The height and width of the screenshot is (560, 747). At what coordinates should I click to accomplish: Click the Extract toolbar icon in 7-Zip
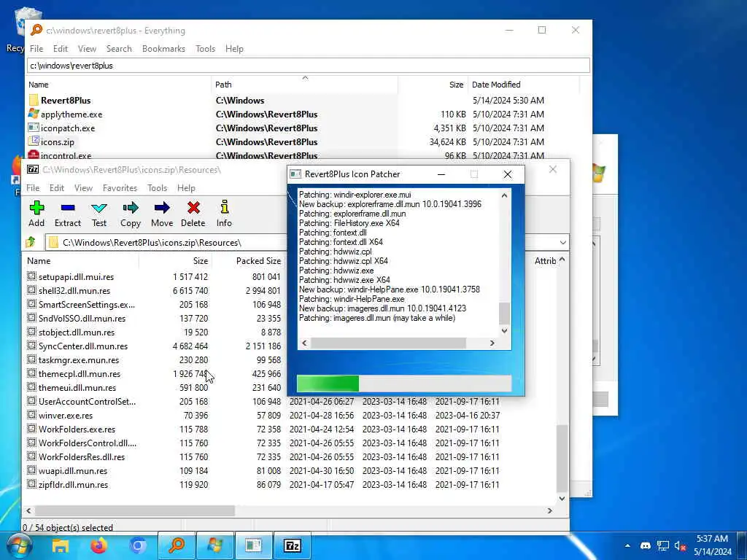[68, 214]
